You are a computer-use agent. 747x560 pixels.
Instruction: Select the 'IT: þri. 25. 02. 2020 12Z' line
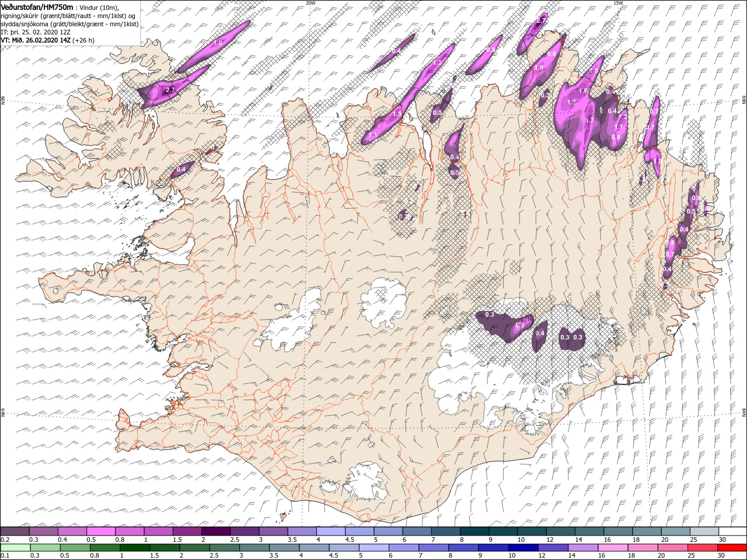[36, 32]
